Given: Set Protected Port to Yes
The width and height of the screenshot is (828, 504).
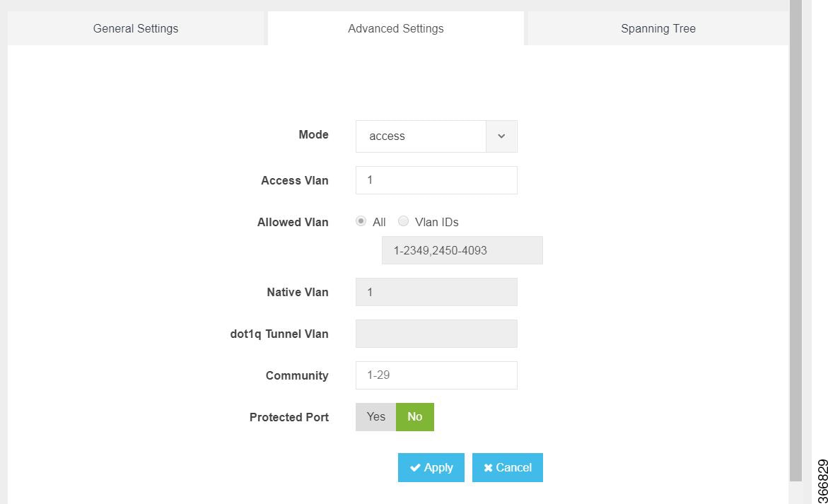Looking at the screenshot, I should [375, 417].
